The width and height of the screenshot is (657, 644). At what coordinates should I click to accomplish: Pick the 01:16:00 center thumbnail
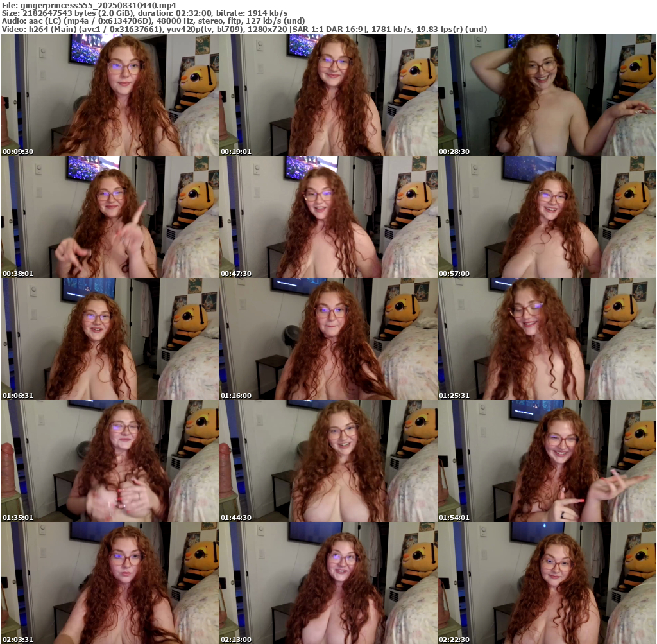click(x=328, y=339)
